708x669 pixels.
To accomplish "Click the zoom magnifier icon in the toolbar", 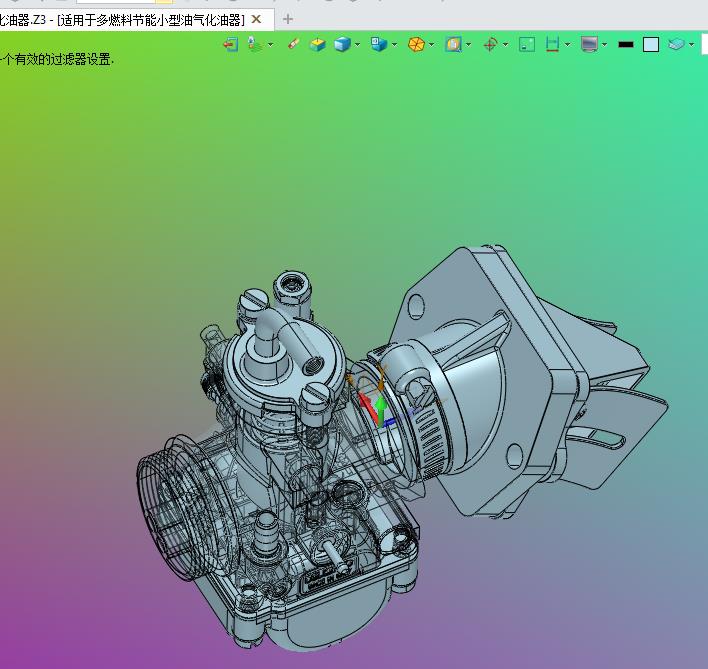I will click(453, 44).
